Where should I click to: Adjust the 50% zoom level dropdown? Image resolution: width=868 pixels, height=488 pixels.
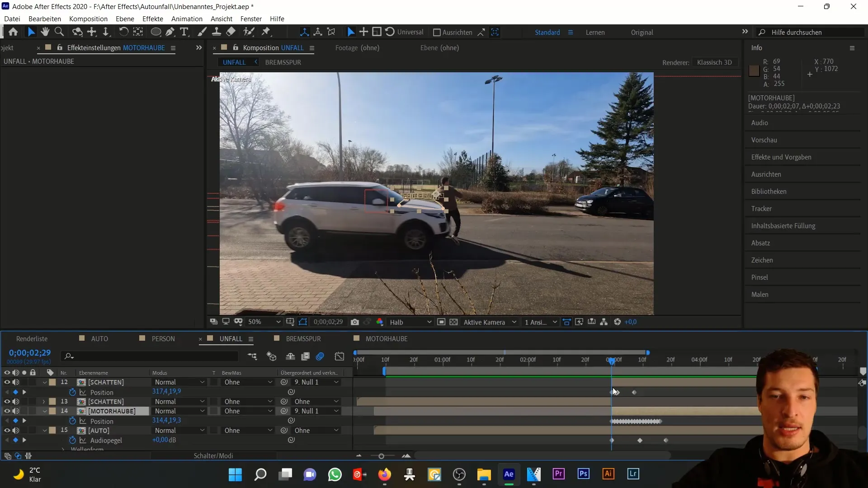tap(264, 322)
